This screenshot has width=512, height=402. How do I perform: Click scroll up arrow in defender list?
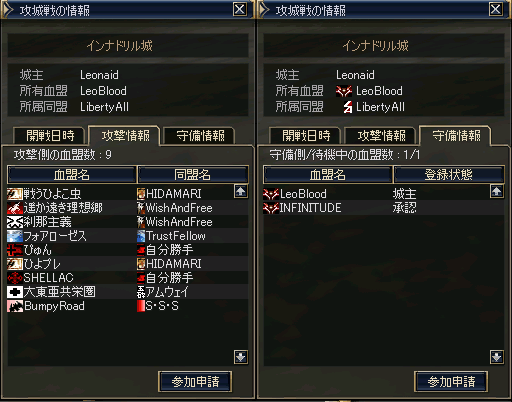497,191
